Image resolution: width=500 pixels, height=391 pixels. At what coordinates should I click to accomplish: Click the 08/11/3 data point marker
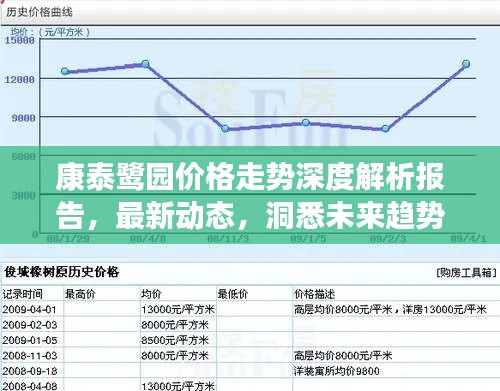pyautogui.click(x=225, y=129)
